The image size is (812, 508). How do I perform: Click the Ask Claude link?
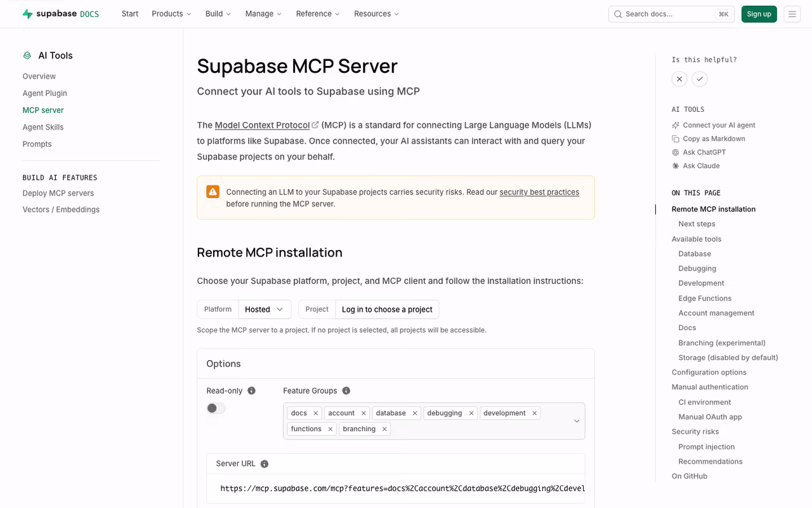[701, 166]
